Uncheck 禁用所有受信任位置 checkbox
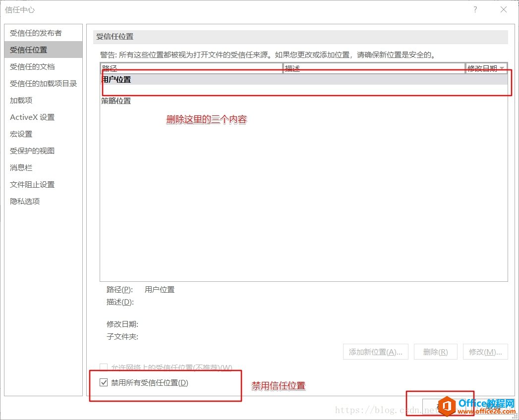 point(104,382)
